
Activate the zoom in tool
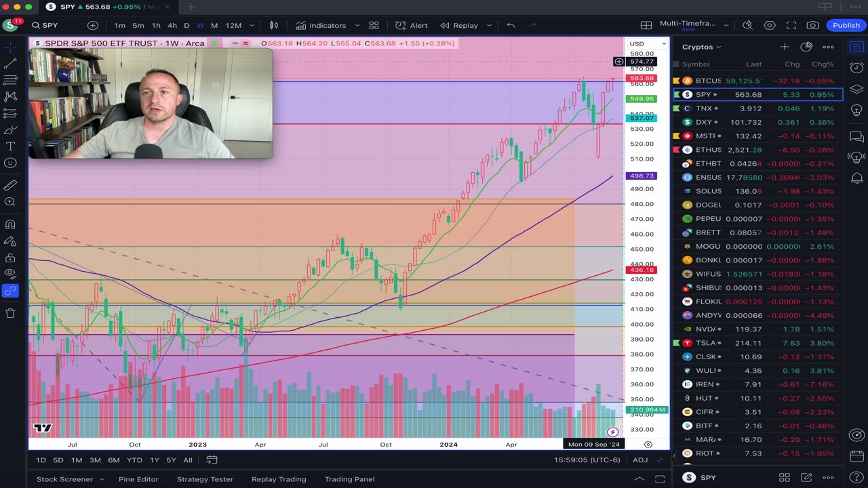click(10, 202)
